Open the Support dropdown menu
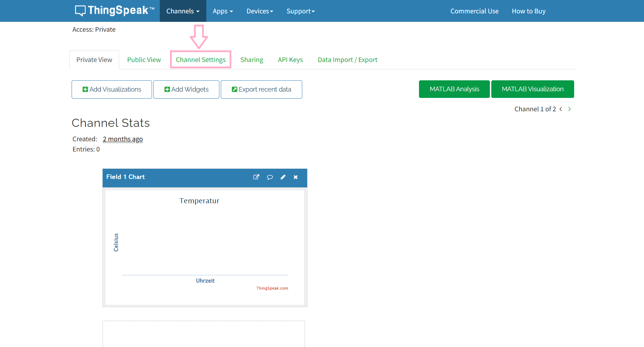 pos(300,11)
